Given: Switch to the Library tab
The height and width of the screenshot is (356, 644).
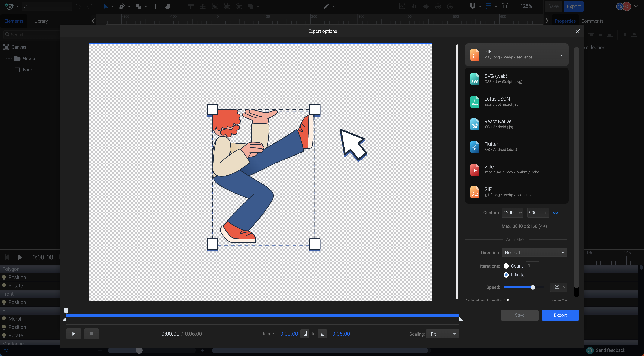Looking at the screenshot, I should click(x=41, y=21).
